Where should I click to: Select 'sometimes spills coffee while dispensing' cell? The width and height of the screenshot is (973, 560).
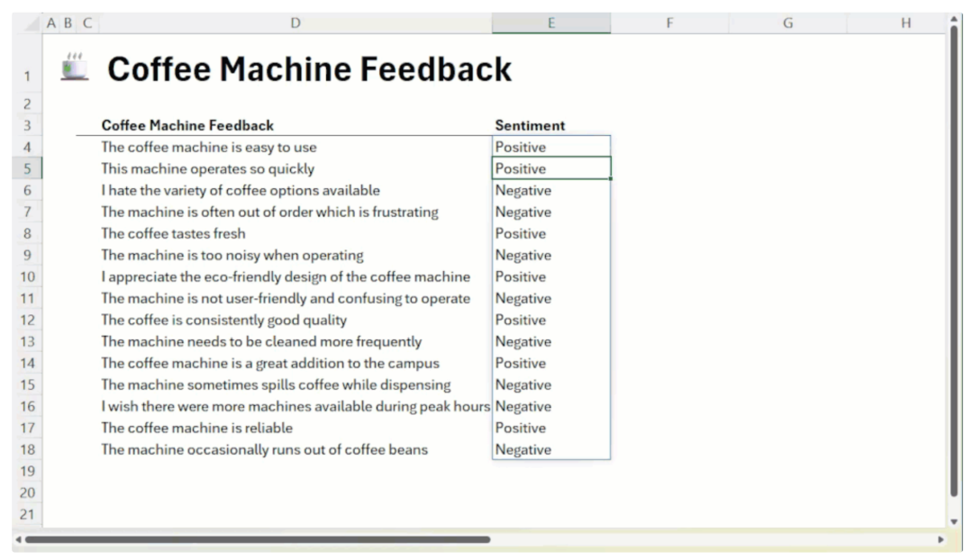(x=296, y=384)
